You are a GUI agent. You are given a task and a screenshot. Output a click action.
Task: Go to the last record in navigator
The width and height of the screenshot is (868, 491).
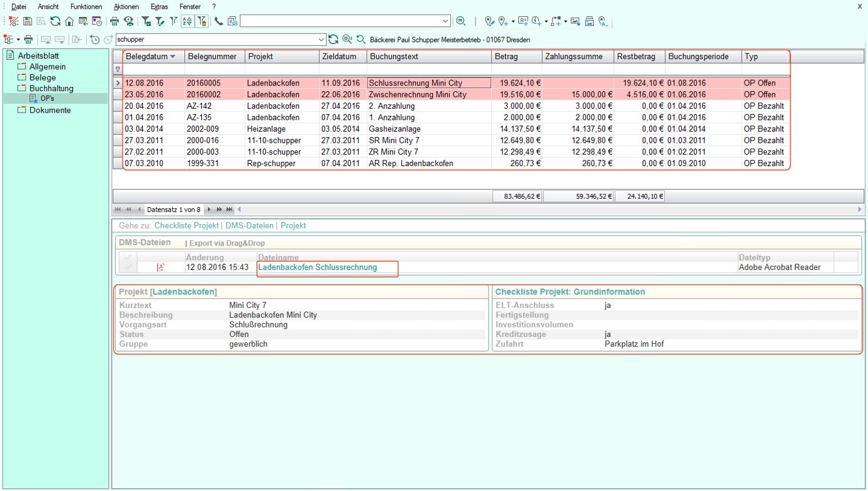230,209
